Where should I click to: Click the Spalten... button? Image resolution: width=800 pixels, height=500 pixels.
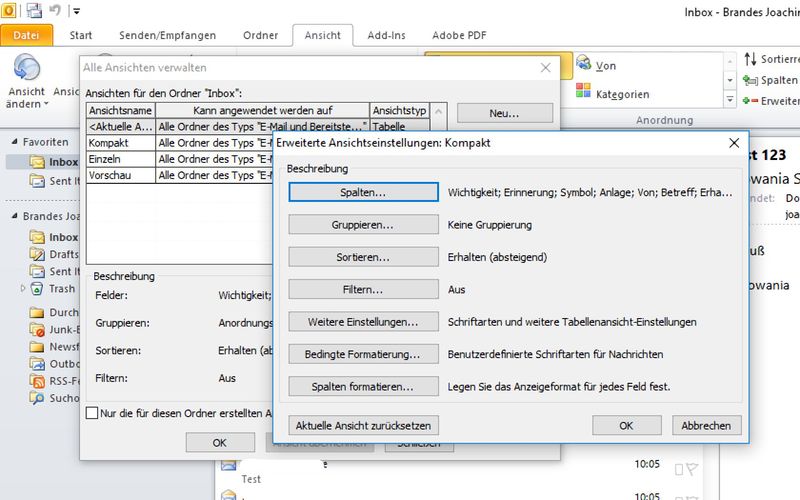(x=363, y=192)
